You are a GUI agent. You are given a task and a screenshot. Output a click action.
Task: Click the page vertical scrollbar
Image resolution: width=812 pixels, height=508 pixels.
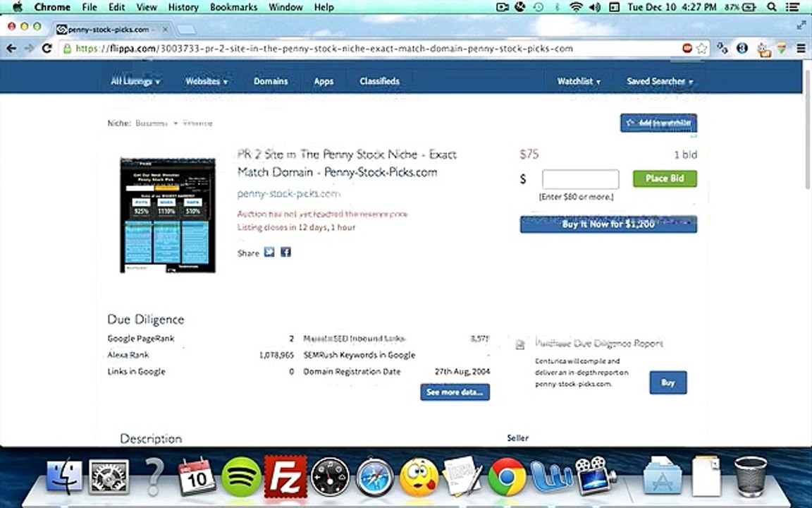click(807, 130)
